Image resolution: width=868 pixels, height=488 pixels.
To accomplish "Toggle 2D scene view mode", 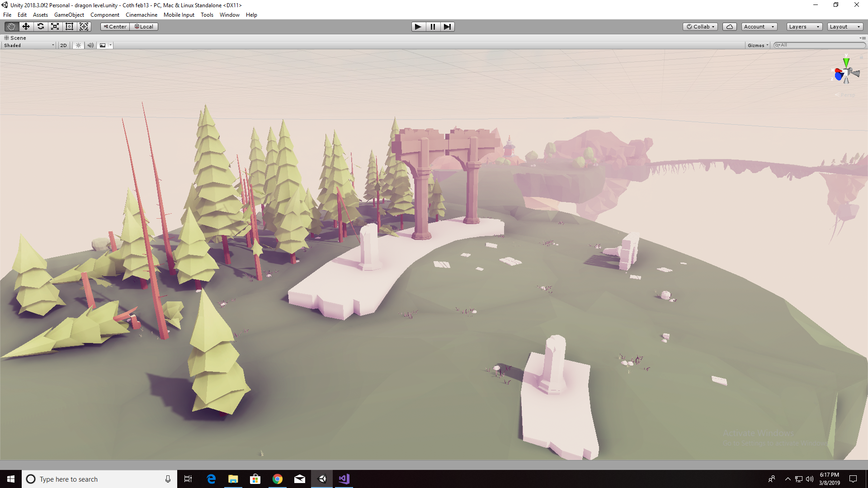I will [63, 45].
